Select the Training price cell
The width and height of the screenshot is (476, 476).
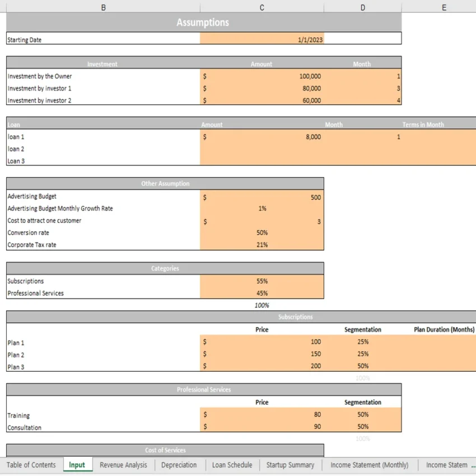pos(262,416)
